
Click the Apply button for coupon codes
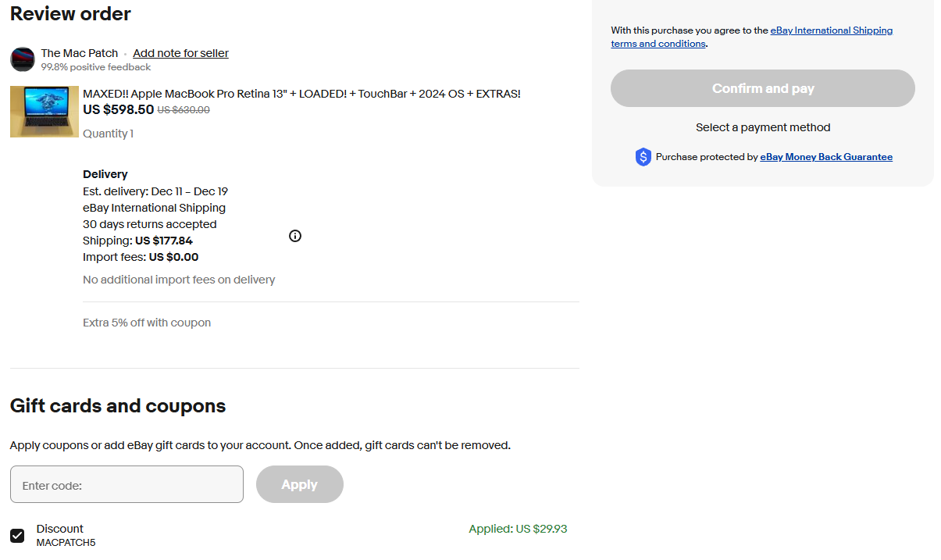(x=299, y=484)
